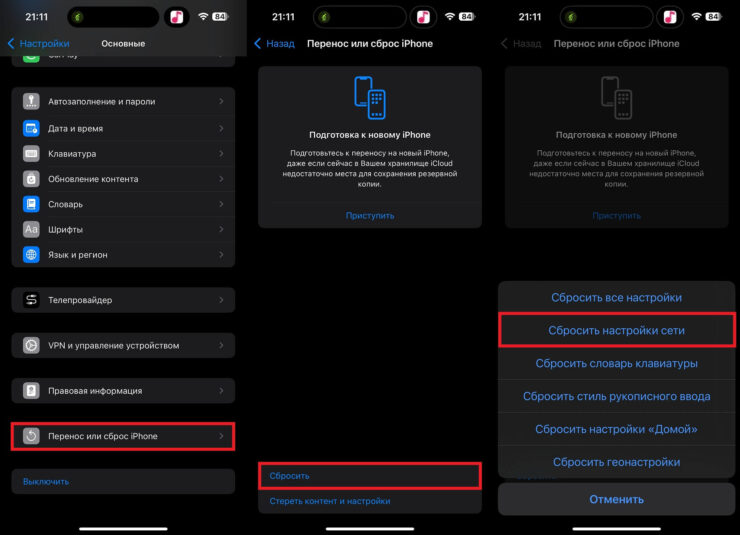Select Сбросить все настройки option
Viewport: 740px width, 535px height.
click(616, 297)
